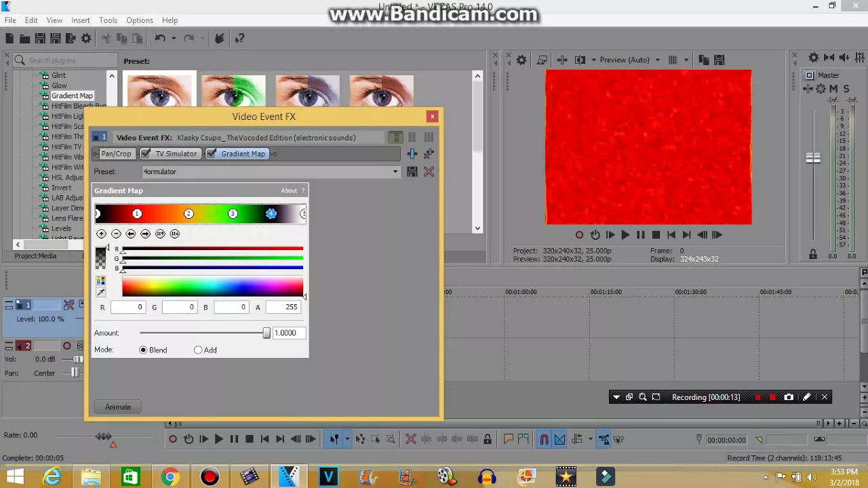
Task: Toggle the split-screen view icon in preview
Action: coord(580,60)
